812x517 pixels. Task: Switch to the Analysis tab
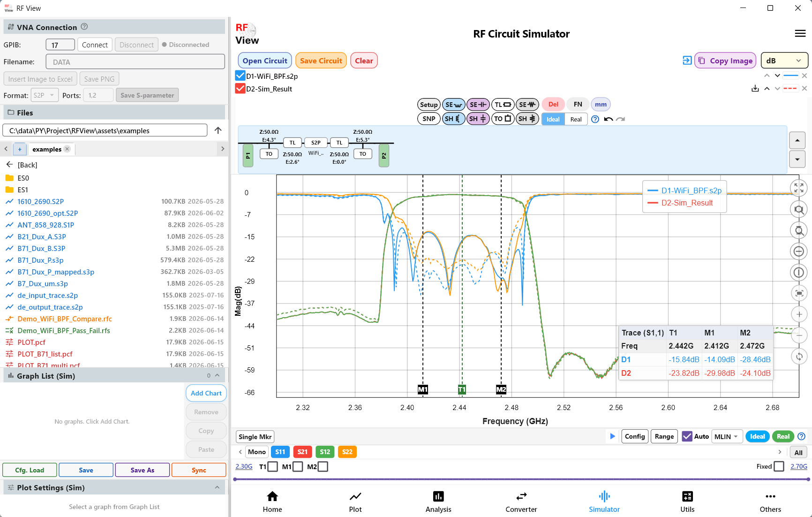tap(438, 502)
